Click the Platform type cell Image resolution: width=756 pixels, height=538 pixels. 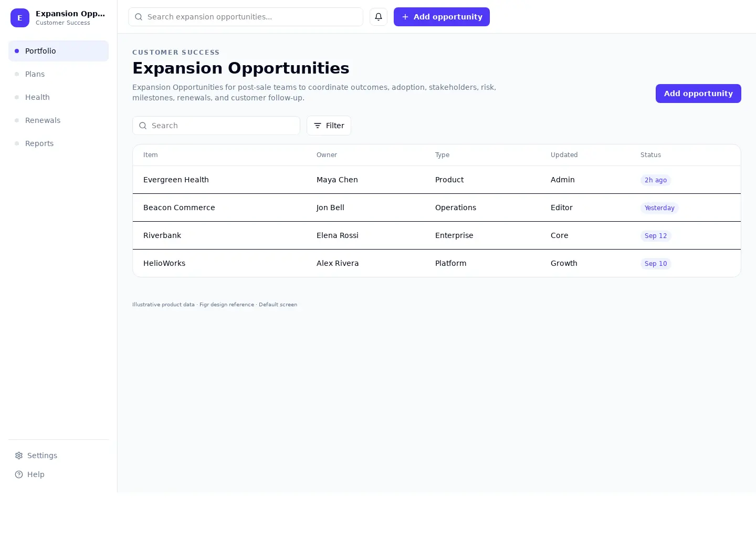tap(450, 263)
